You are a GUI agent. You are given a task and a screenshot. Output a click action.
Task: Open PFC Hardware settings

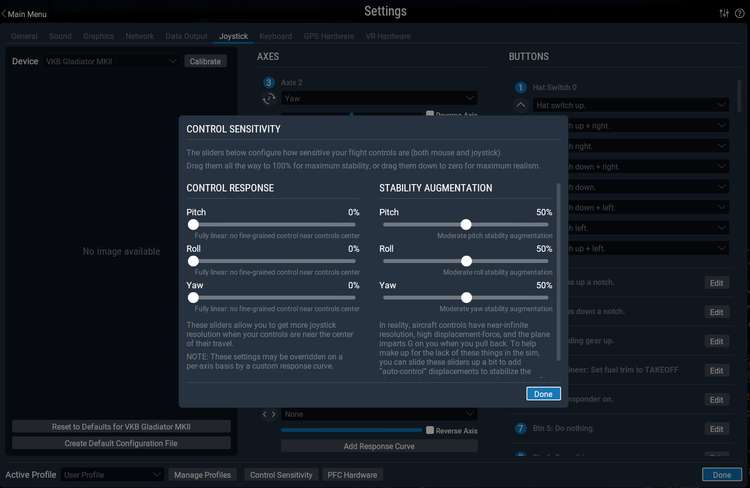(352, 475)
